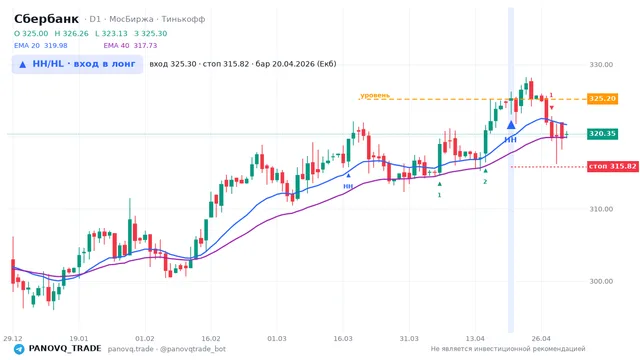Open the PANOVQ_TRADE channel name

(65, 349)
